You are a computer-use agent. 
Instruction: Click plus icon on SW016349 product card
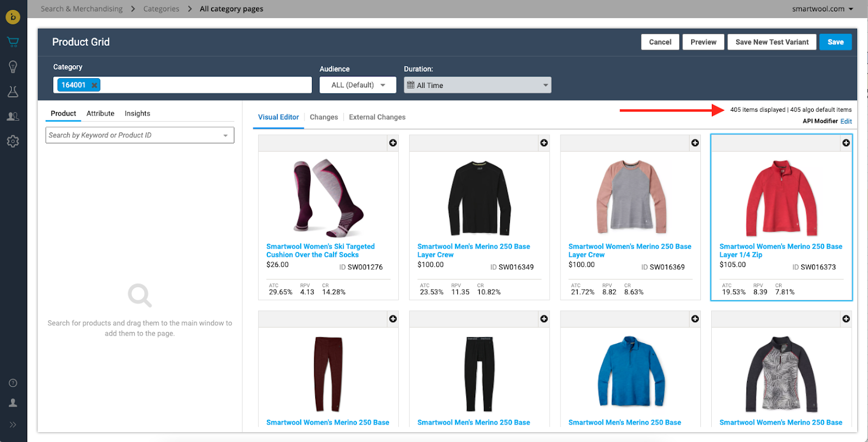544,143
